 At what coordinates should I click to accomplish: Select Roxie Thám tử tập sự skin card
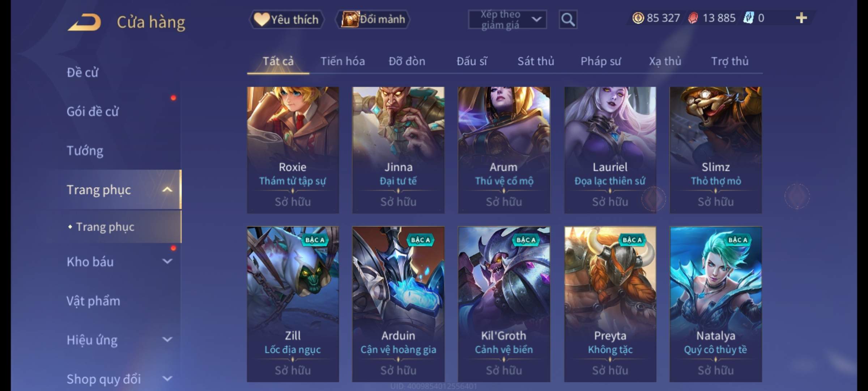pos(293,150)
